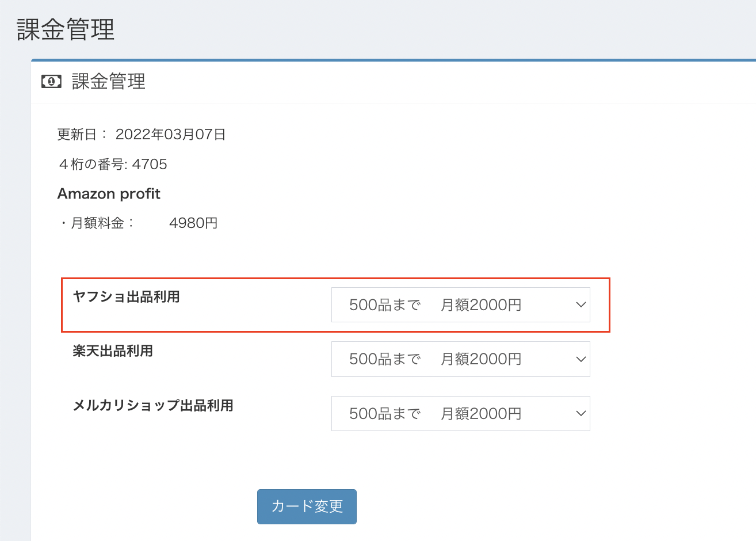
Task: Click the chevron arrow in 楽天 dropdown
Action: point(581,359)
